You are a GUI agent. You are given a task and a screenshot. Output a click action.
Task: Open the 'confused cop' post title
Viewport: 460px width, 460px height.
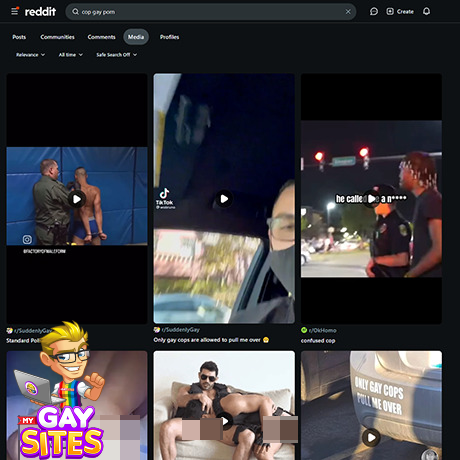pyautogui.click(x=318, y=341)
